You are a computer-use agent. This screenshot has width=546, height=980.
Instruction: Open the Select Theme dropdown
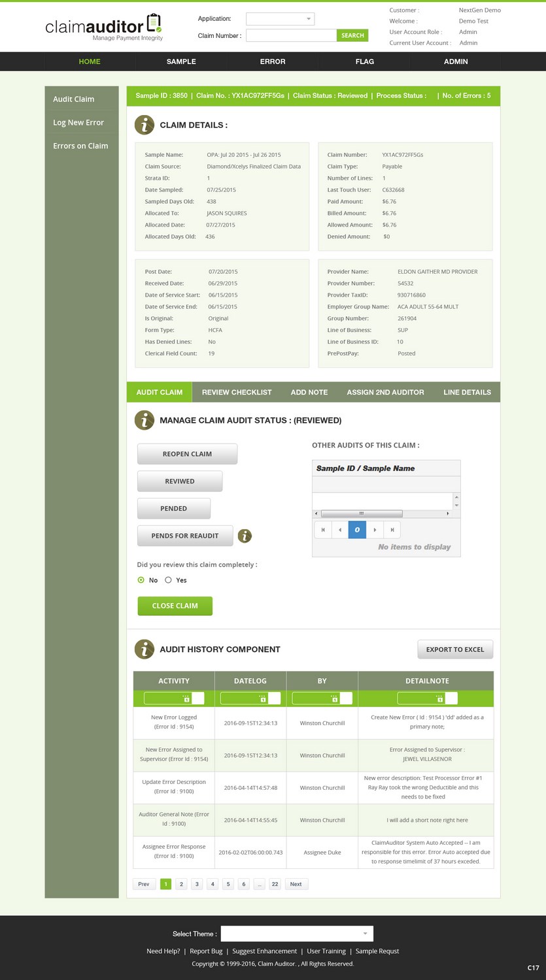[297, 934]
